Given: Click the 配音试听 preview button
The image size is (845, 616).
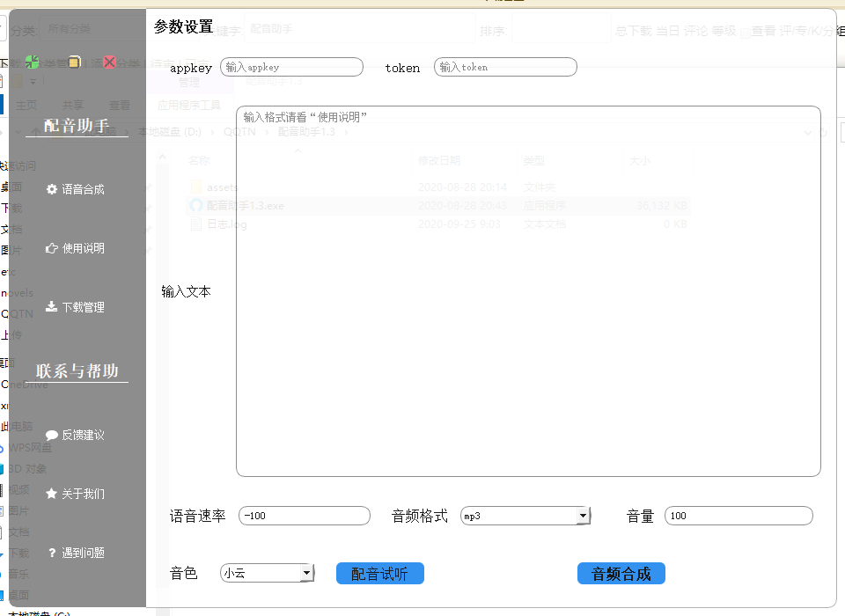Looking at the screenshot, I should coord(379,573).
